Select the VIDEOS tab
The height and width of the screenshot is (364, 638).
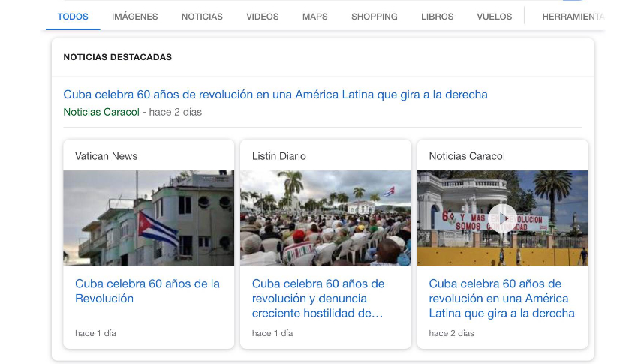tap(263, 17)
